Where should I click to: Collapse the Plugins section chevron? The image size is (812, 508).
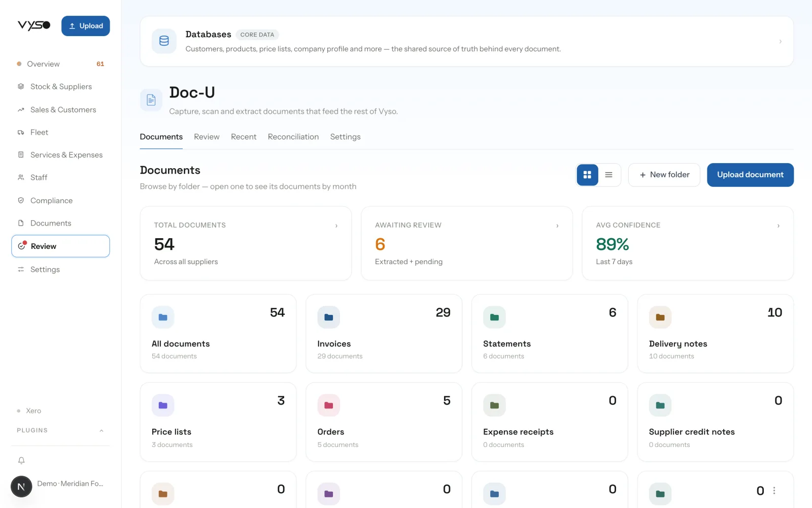click(101, 430)
